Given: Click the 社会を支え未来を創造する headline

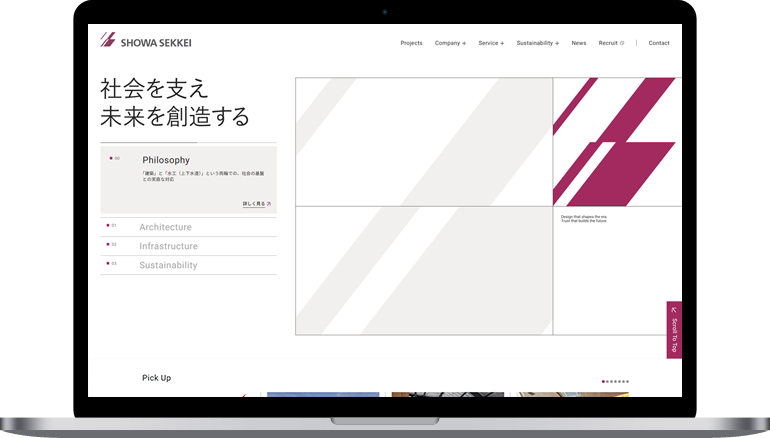Looking at the screenshot, I should [175, 102].
